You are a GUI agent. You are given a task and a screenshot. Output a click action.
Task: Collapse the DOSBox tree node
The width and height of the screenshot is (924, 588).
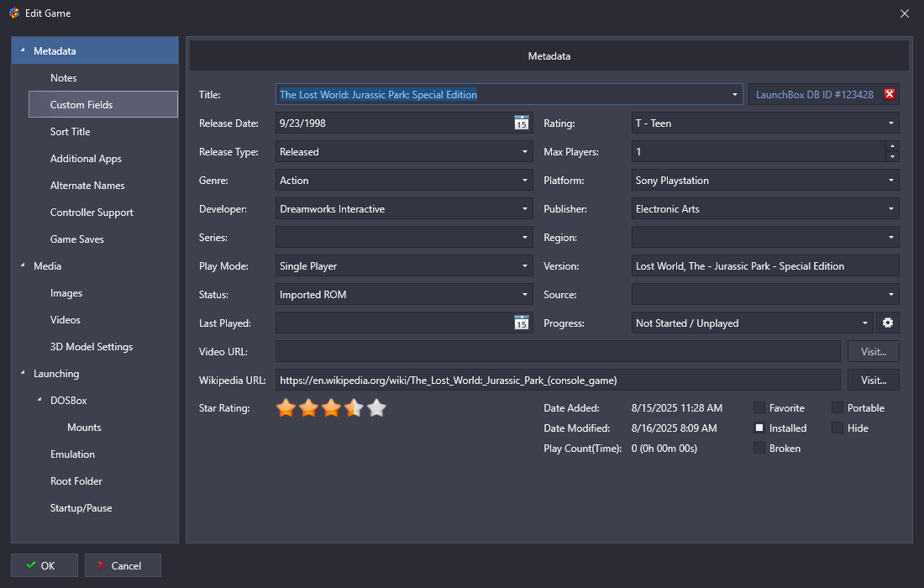39,400
